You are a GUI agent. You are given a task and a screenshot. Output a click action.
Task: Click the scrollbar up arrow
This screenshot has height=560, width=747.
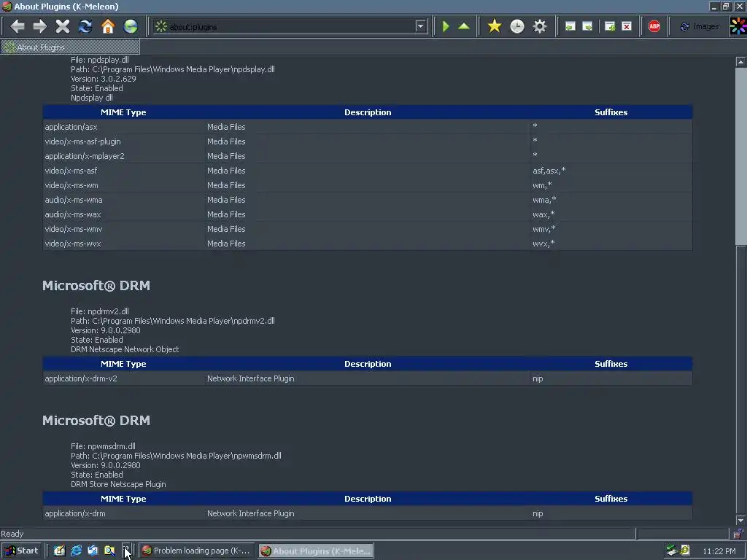tap(740, 61)
